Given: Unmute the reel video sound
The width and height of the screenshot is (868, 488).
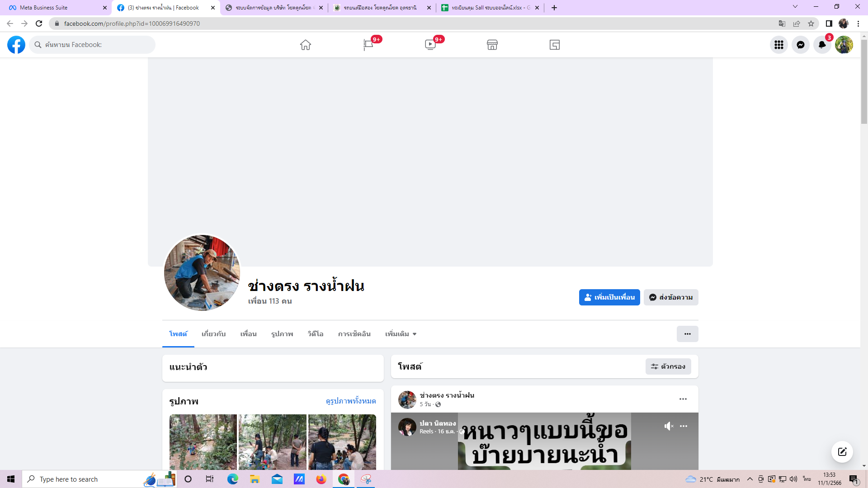Looking at the screenshot, I should pos(669,426).
